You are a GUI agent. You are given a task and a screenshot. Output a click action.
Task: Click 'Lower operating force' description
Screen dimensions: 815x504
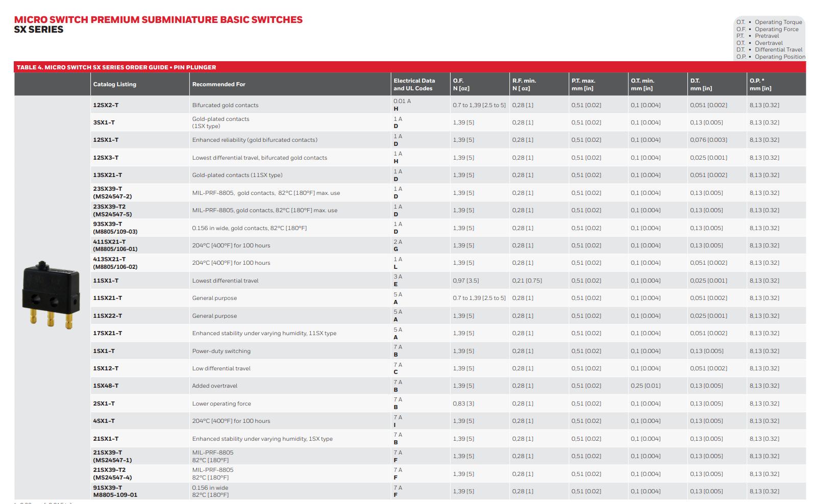coord(221,404)
